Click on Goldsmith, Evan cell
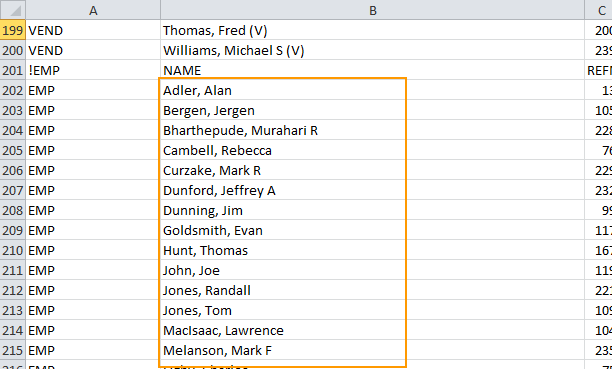 click(372, 230)
